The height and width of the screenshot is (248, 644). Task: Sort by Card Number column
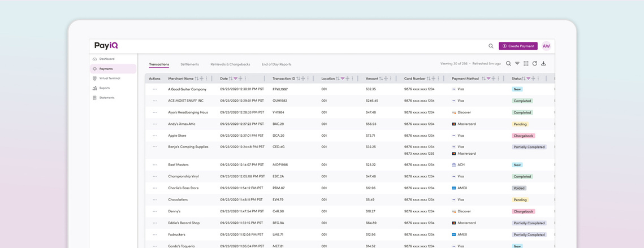(429, 79)
